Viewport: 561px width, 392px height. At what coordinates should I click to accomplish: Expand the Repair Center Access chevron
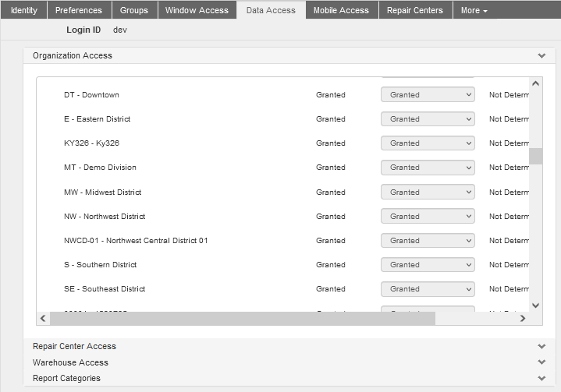541,346
